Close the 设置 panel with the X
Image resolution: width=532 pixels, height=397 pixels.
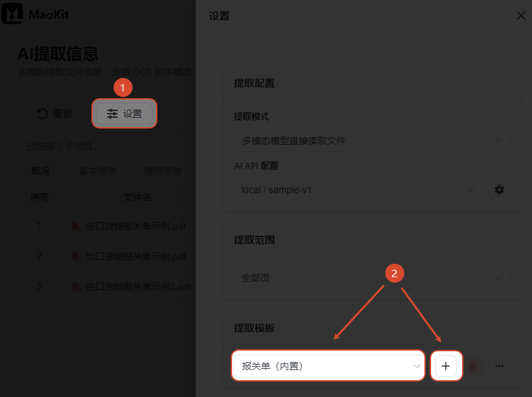coord(521,15)
